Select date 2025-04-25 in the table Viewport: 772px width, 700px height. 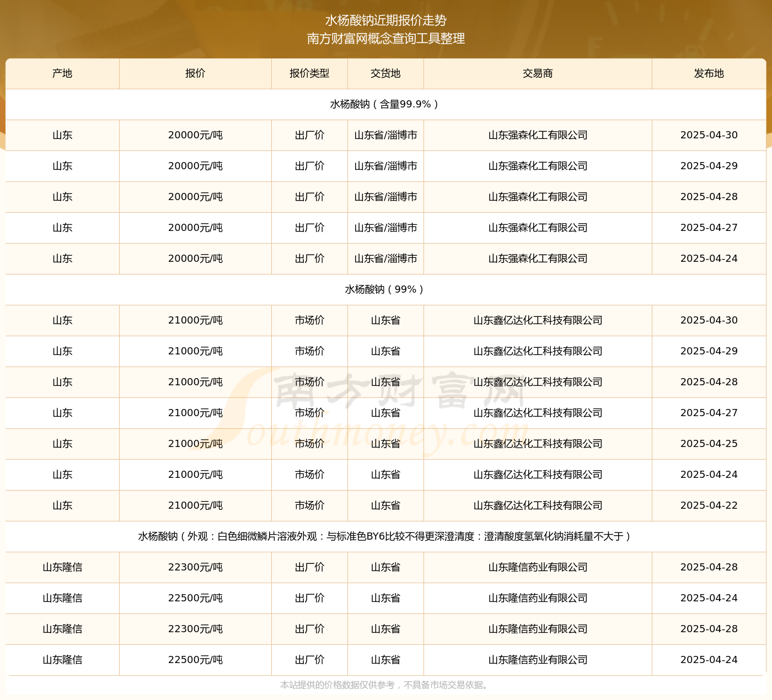click(x=709, y=444)
